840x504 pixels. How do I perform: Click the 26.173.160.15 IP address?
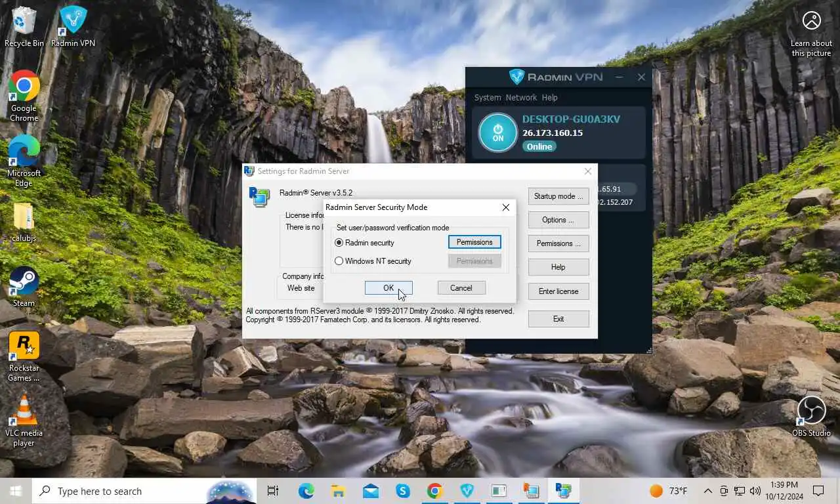(553, 133)
